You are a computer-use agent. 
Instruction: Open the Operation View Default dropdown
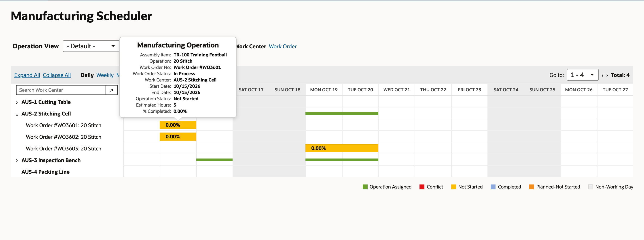[x=91, y=46]
